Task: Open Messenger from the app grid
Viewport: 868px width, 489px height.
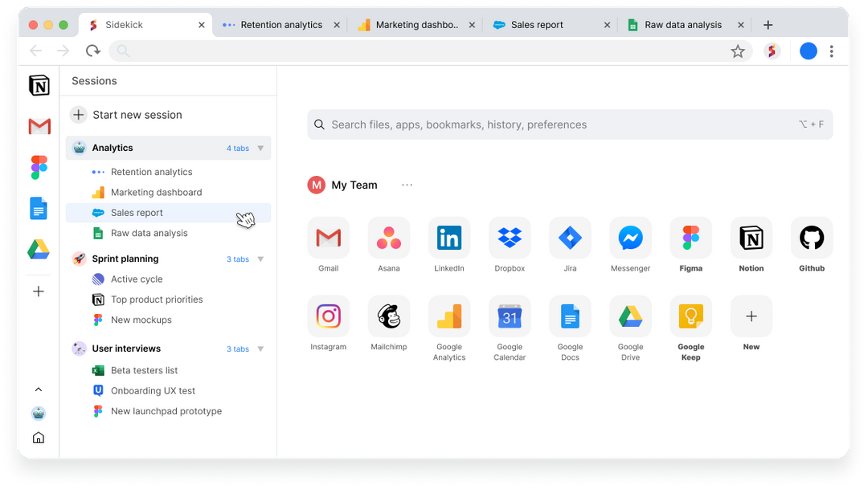Action: tap(630, 237)
